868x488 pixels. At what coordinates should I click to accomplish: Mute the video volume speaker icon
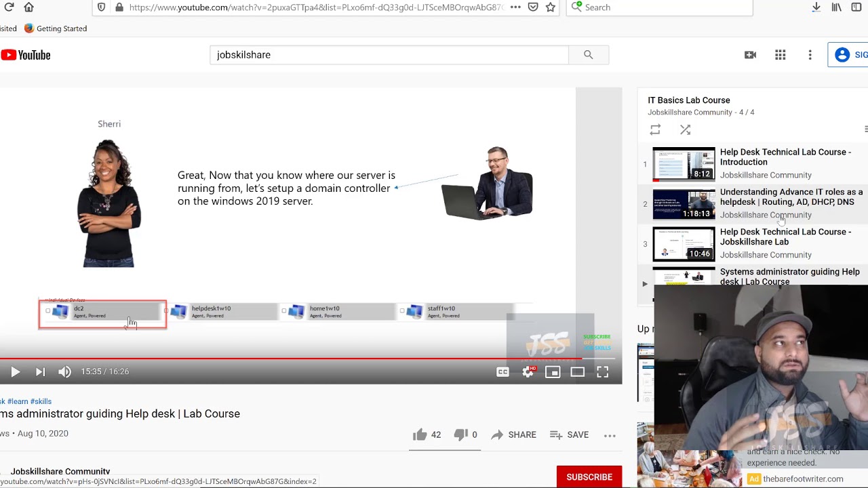coord(64,371)
